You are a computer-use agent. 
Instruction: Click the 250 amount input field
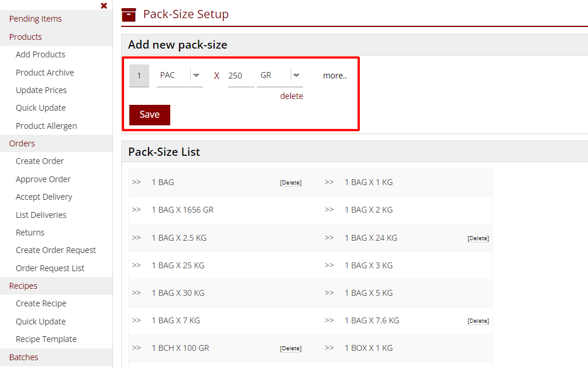pyautogui.click(x=240, y=76)
